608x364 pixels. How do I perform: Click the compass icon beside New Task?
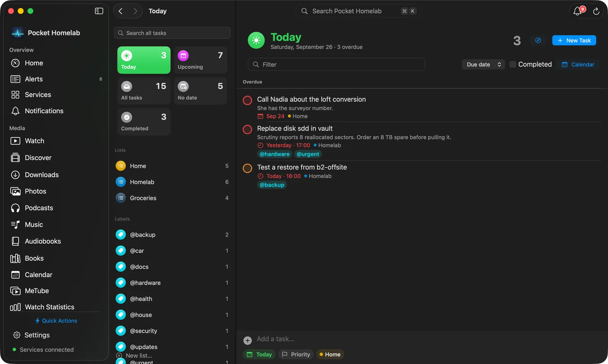pos(538,40)
